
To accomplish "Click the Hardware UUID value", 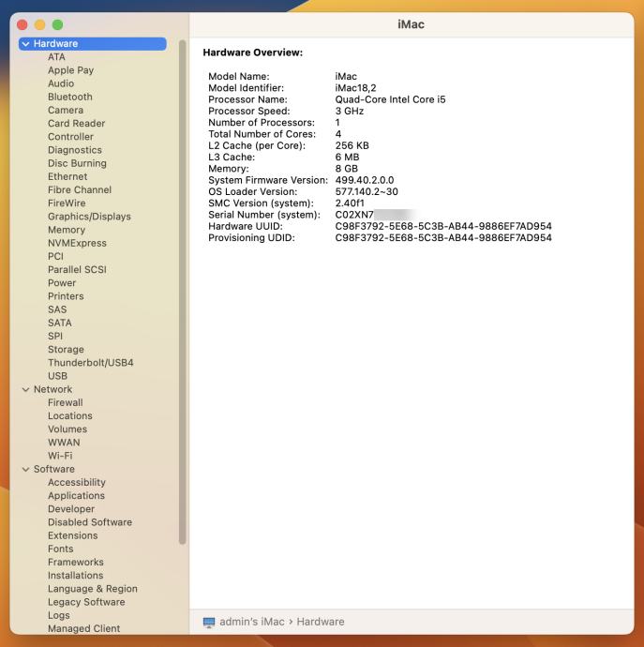I will click(x=443, y=226).
